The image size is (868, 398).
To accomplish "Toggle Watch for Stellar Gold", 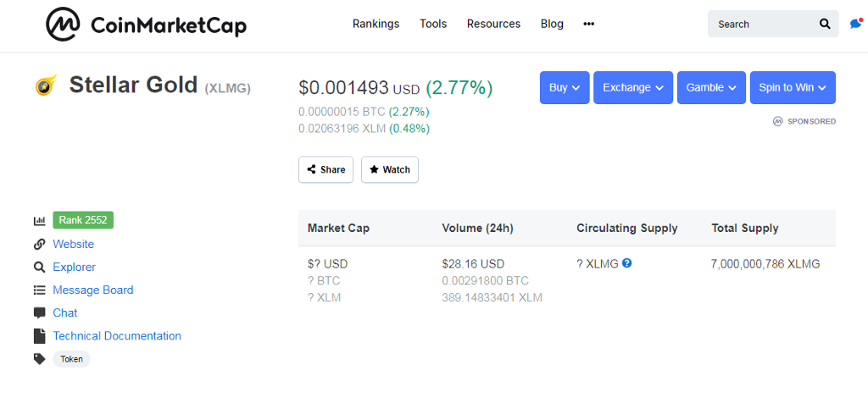I will (x=389, y=169).
